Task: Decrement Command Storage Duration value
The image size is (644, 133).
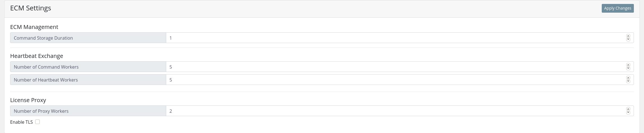Action: click(x=628, y=39)
